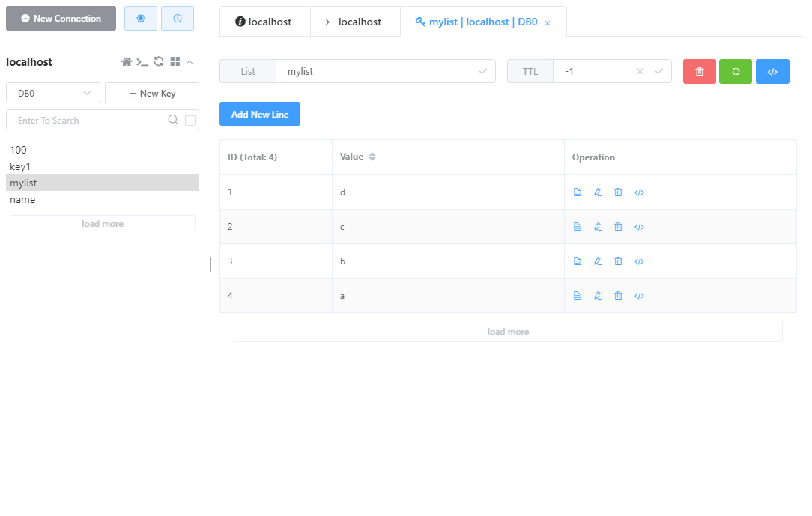Screen dimensions: 812x516
Task: Click load more below the list table
Action: coord(508,331)
